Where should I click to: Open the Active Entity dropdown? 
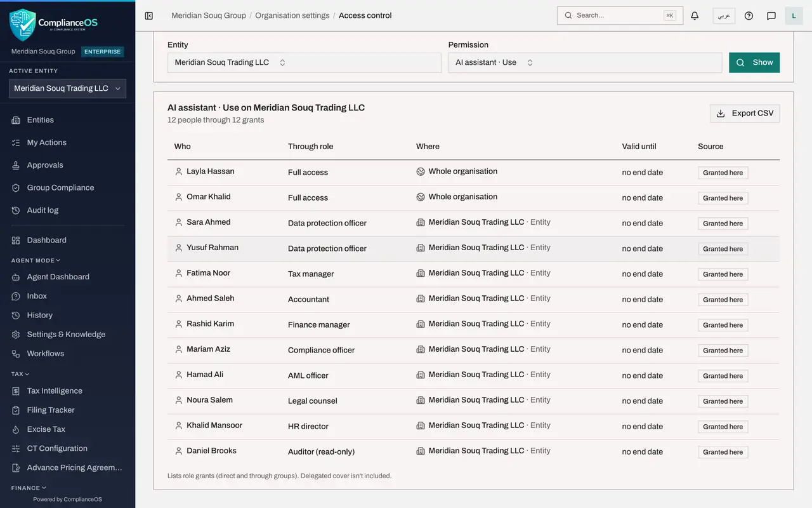click(x=67, y=89)
